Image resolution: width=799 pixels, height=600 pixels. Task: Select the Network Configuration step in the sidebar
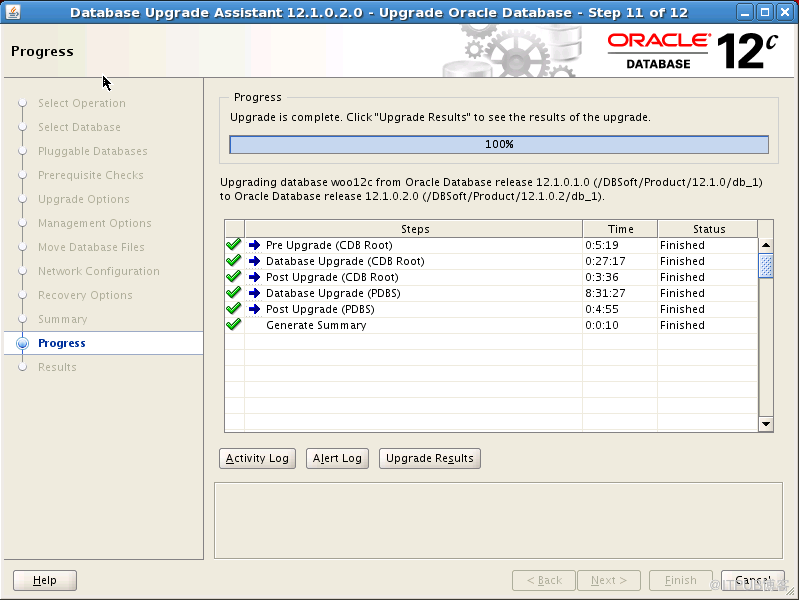tap(99, 271)
